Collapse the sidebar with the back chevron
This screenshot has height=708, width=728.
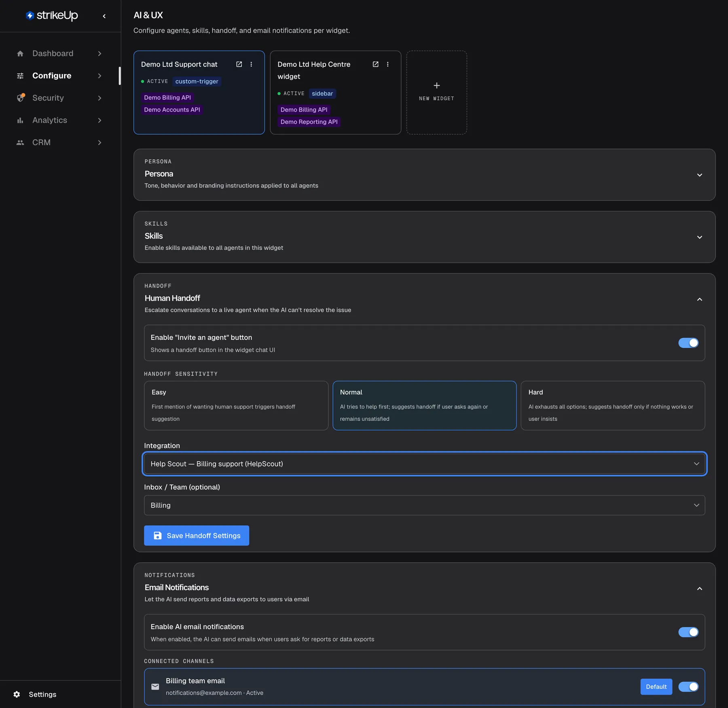104,16
